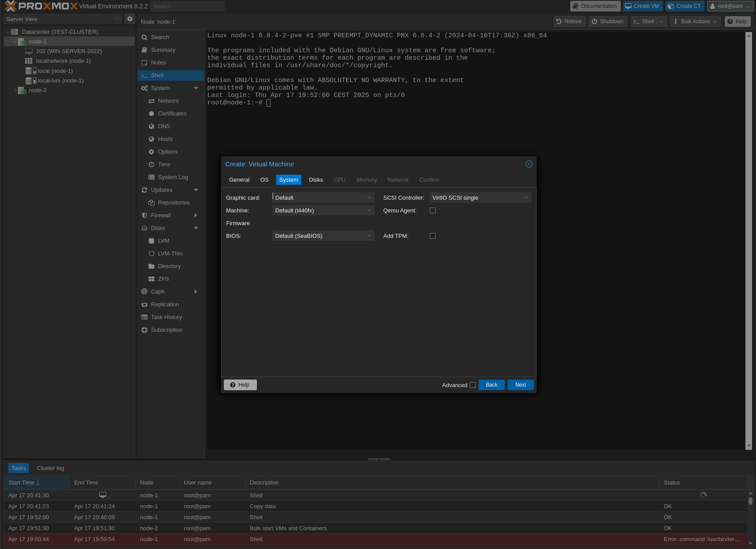Viewport: 756px width, 549px height.
Task: Expand the Firewall section in sidebar
Action: click(195, 215)
